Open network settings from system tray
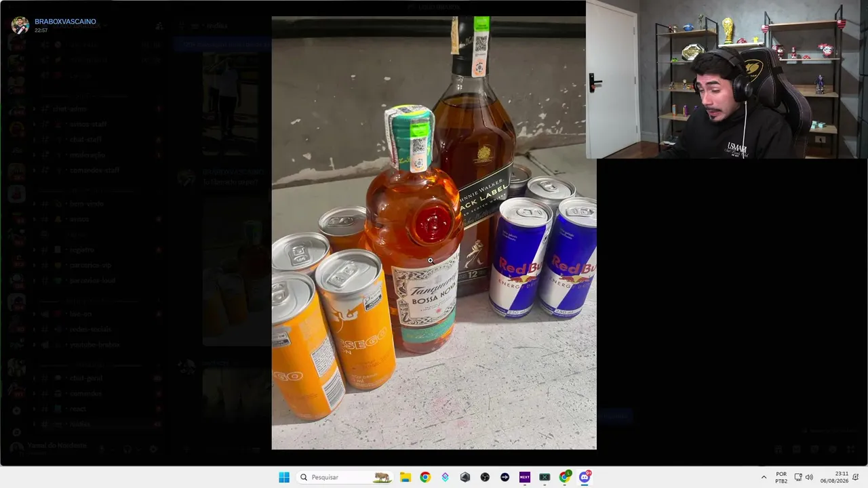Viewport: 868px width, 488px height. 798,477
